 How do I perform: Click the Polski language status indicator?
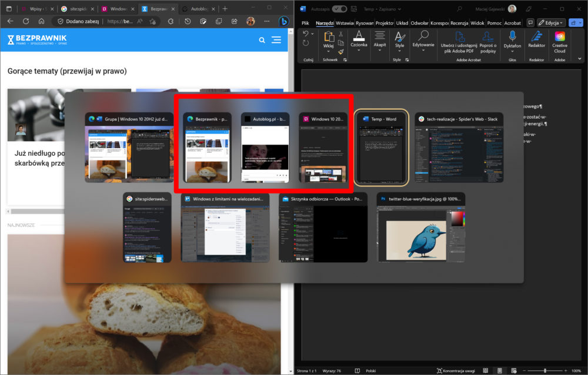point(371,370)
